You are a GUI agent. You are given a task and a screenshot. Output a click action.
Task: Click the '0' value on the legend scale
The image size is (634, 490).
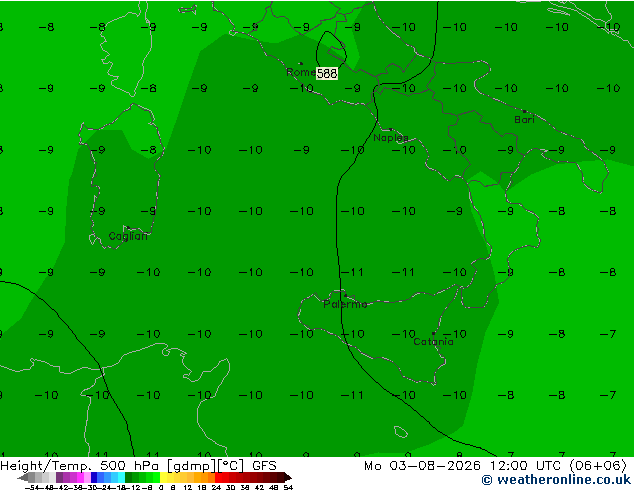pyautogui.click(x=161, y=487)
